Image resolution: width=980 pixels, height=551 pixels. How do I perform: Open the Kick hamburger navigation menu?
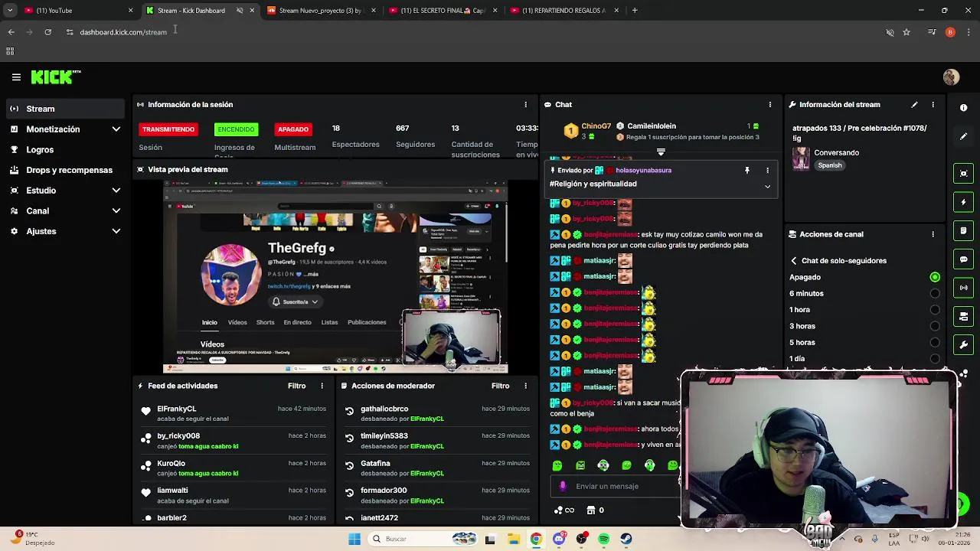pyautogui.click(x=16, y=77)
